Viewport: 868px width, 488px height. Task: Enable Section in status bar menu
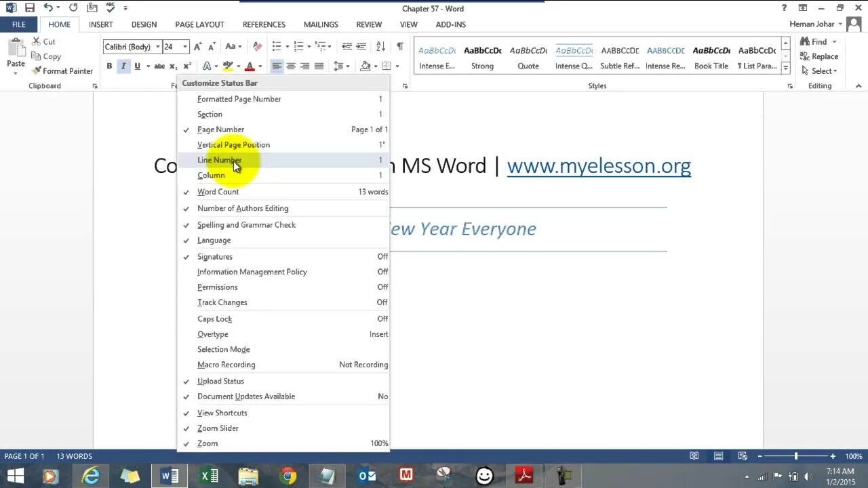[283, 115]
